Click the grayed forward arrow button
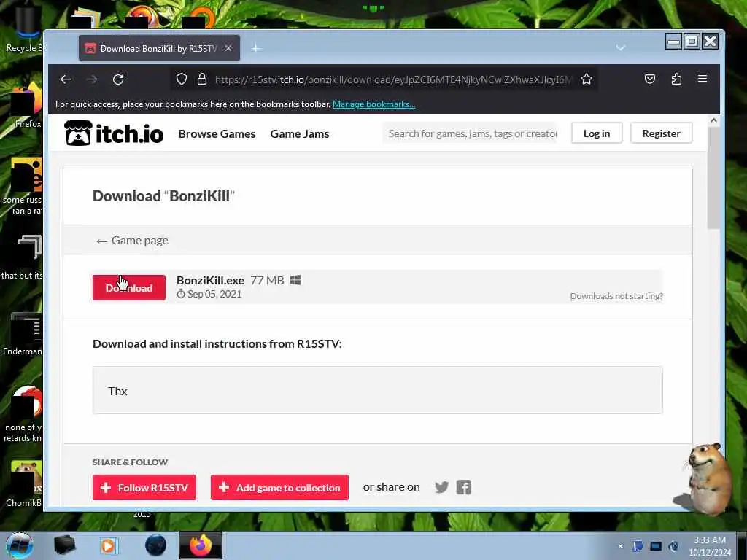 pyautogui.click(x=92, y=79)
